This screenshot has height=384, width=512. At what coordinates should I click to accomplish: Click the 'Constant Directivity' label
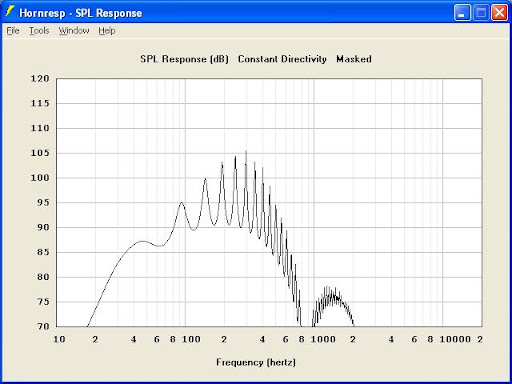click(x=282, y=59)
